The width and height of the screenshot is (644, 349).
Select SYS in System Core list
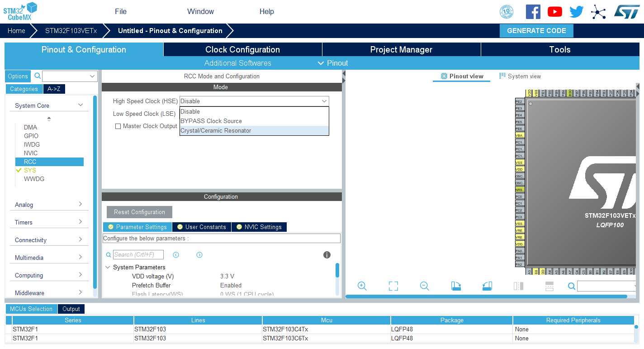30,170
